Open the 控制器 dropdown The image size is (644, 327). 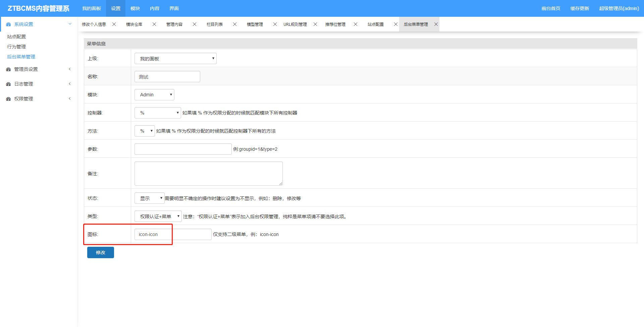click(x=158, y=113)
